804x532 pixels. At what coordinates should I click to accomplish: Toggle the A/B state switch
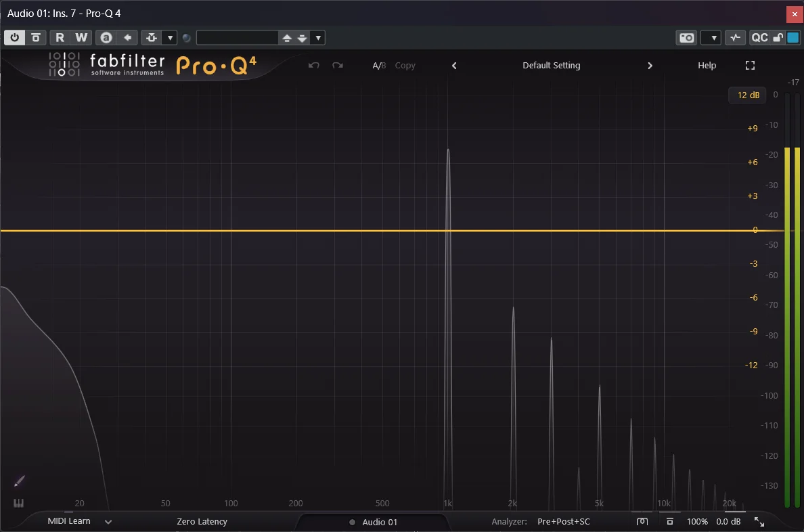pos(379,65)
